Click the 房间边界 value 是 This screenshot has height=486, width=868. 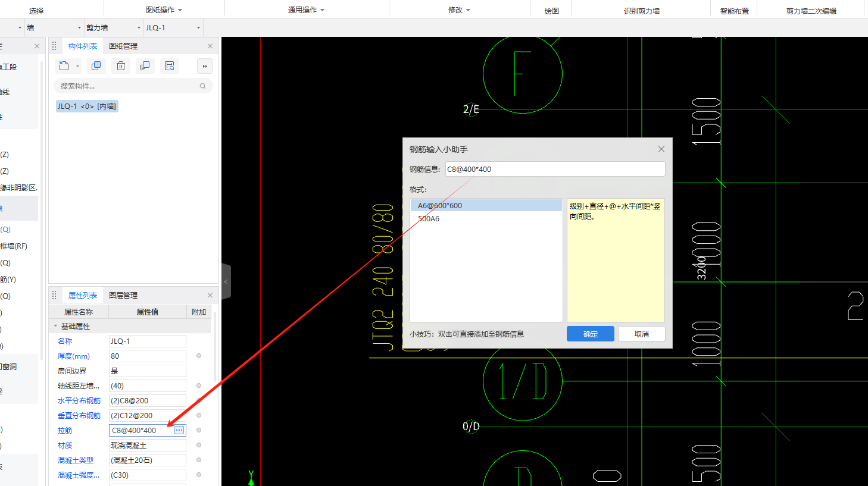pos(148,371)
